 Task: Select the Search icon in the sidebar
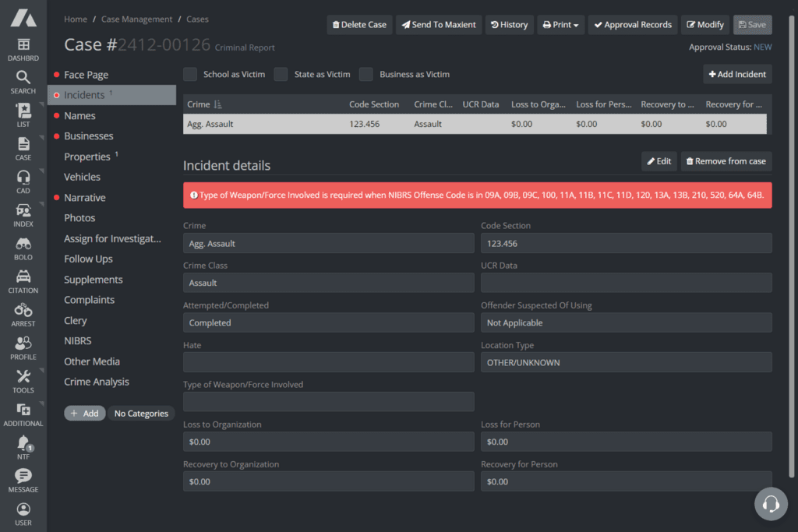23,80
